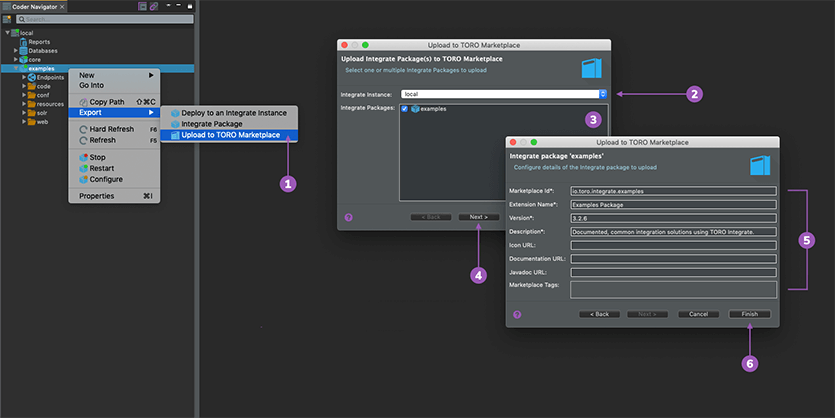Screen dimensions: 835x418
Task: Click the Javadoc URL field
Action: coord(673,273)
